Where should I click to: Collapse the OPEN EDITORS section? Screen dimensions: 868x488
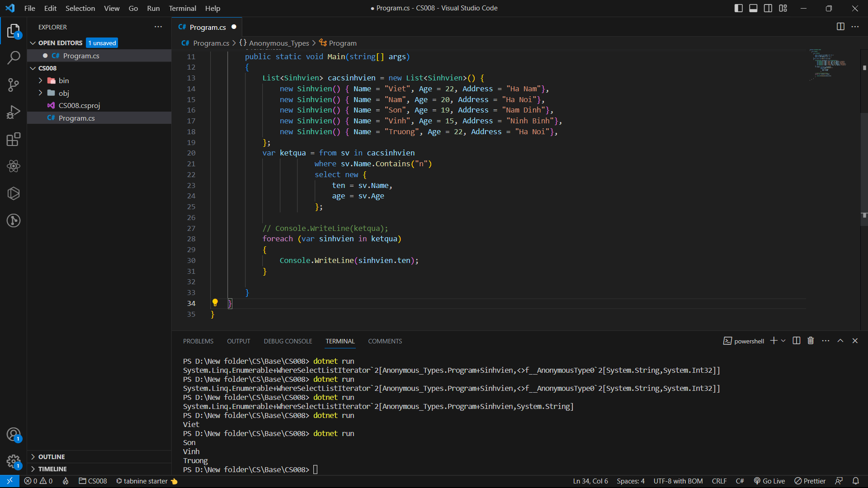[x=33, y=43]
